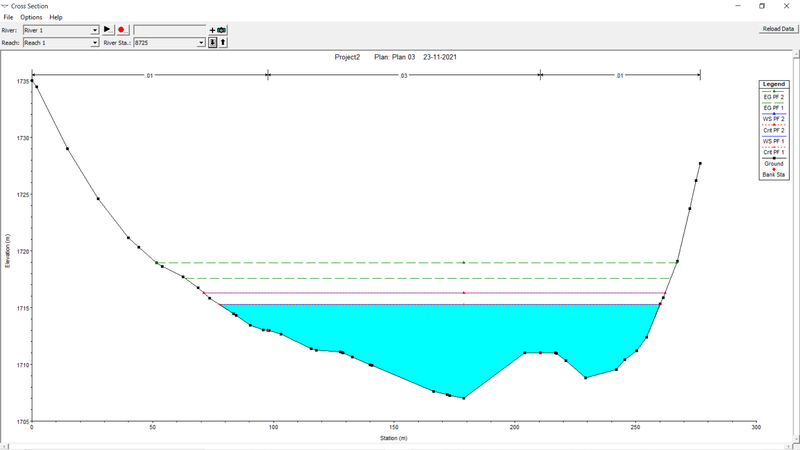The height and width of the screenshot is (450, 800).
Task: Click WS PF 2 legend entry
Action: coord(773,117)
